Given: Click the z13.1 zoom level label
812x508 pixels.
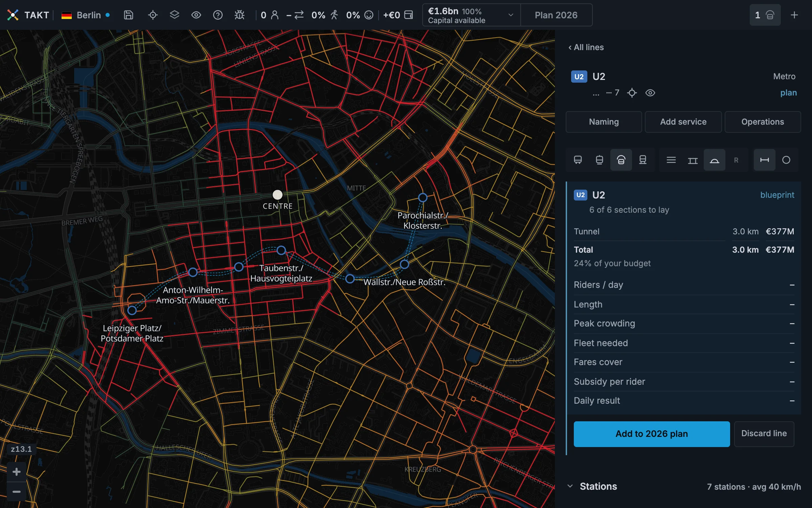Looking at the screenshot, I should [21, 449].
